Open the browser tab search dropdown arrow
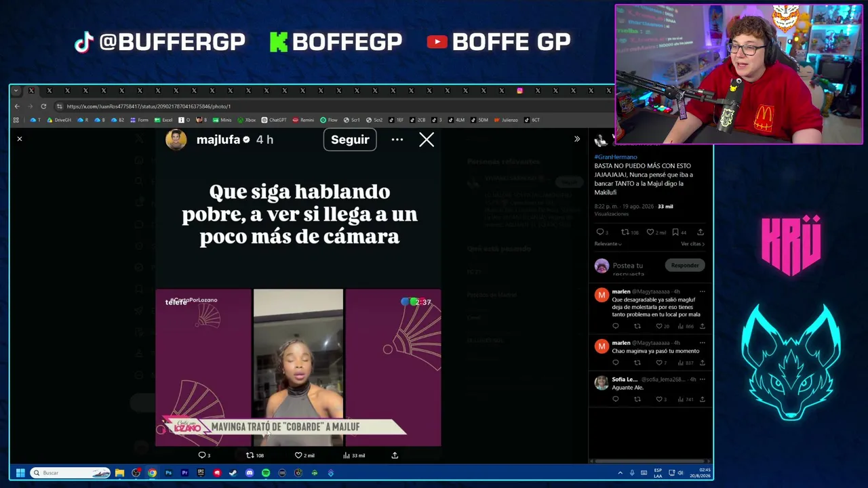 16,91
